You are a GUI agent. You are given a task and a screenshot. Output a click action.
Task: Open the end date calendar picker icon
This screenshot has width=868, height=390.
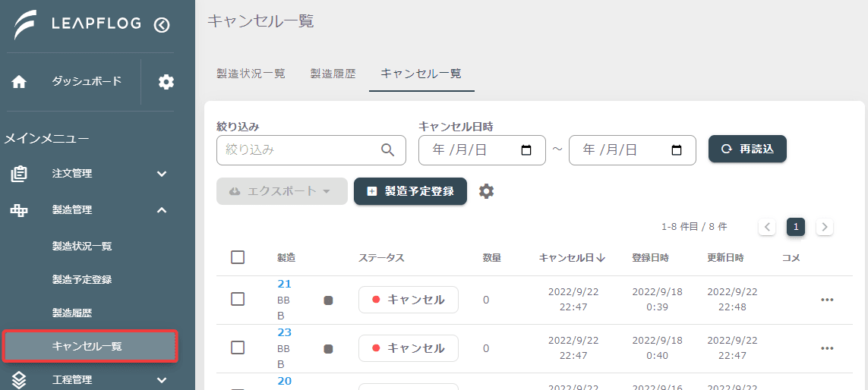[x=677, y=150]
